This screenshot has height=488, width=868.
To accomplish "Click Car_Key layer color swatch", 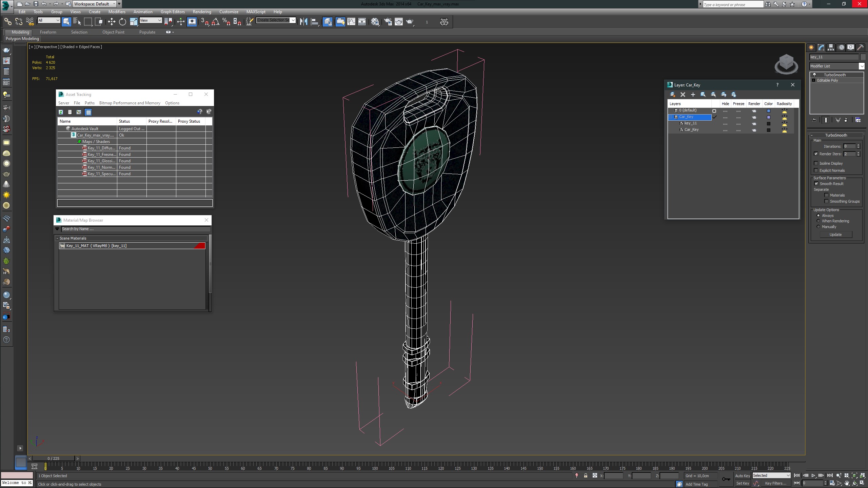I will (769, 117).
